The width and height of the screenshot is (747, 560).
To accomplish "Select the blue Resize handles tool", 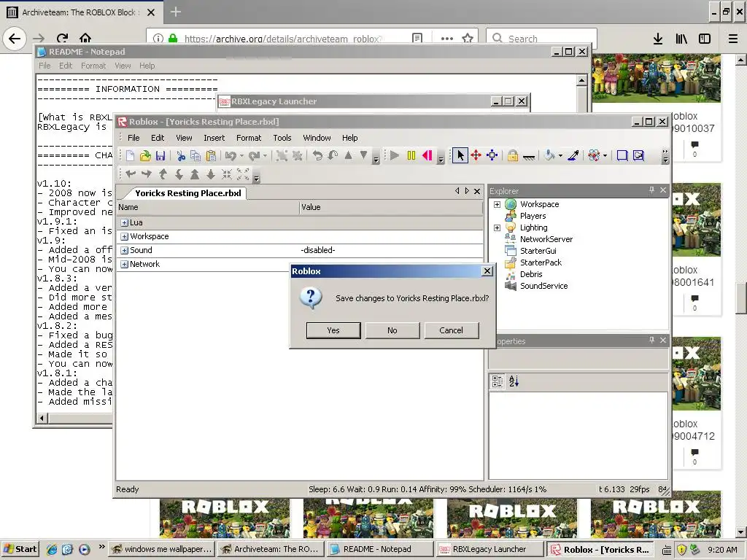I will click(x=492, y=155).
